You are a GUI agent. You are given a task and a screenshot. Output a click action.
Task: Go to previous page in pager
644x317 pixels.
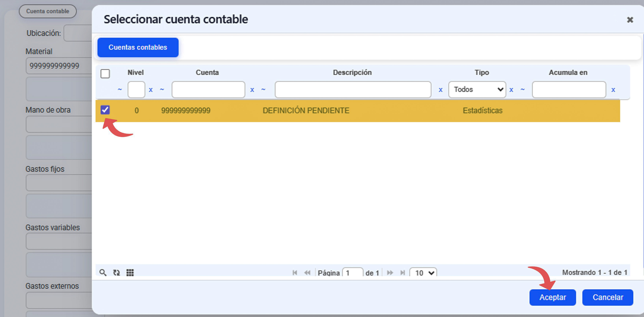point(307,273)
